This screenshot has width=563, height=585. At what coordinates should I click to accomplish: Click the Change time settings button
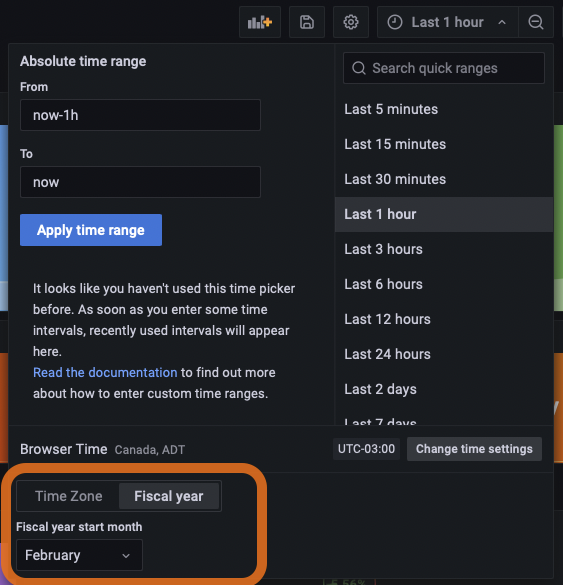pyautogui.click(x=474, y=449)
